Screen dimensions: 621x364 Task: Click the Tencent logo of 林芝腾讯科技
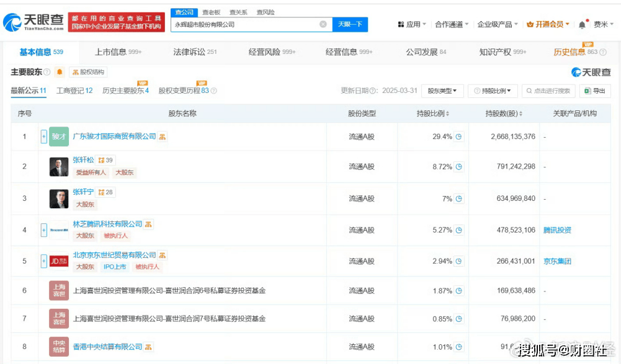click(x=59, y=230)
